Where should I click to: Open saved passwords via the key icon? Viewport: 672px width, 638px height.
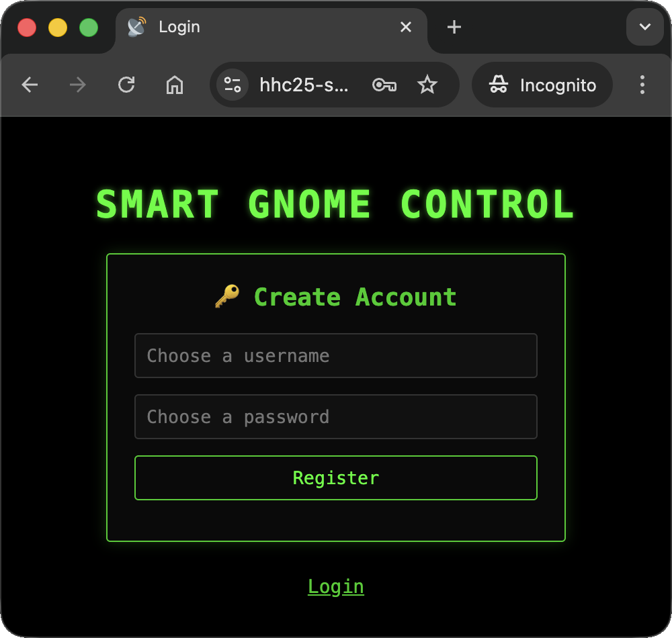coord(384,85)
